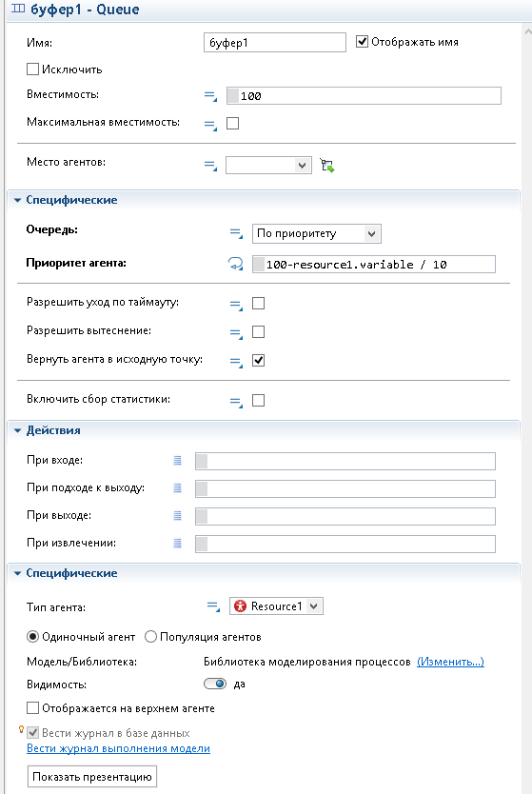Screen dimensions: 532x794
Task: Click the equals icon beside Тип агента
Action: pyautogui.click(x=213, y=606)
